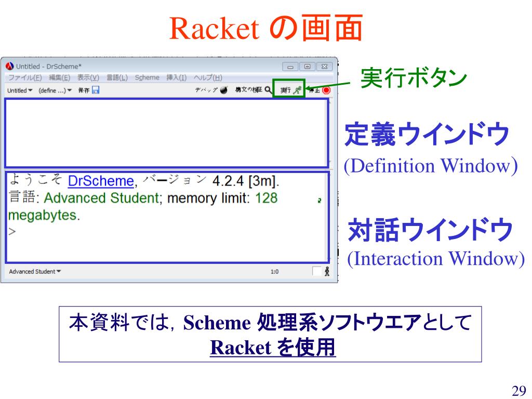Click the '128' memory limit value
Image resolution: width=532 pixels, height=399 pixels.
[267, 198]
